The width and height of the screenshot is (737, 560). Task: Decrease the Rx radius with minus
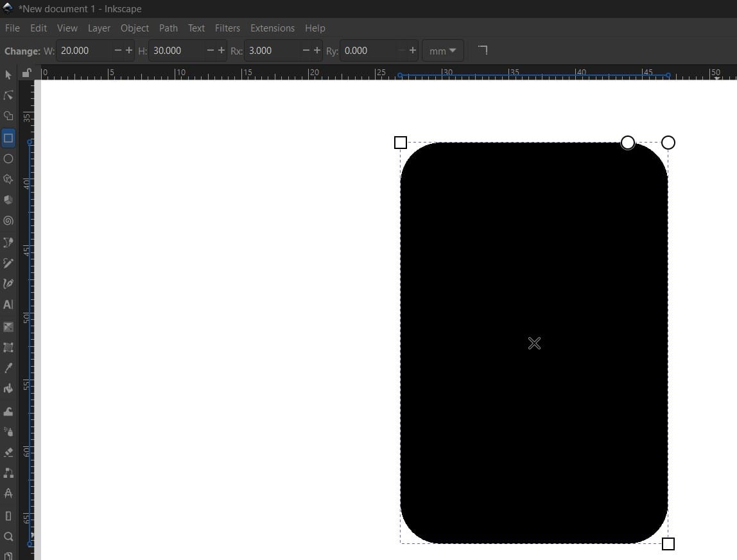coord(306,51)
